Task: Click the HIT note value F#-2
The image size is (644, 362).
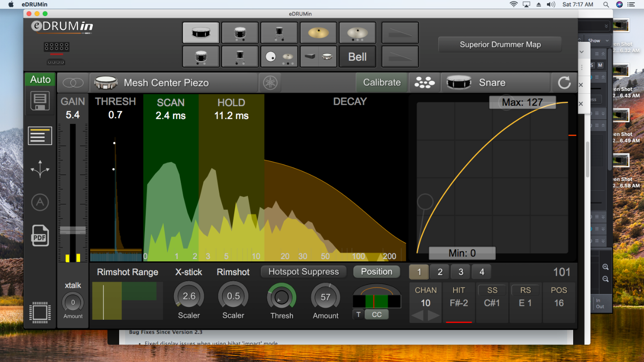Action: click(459, 303)
